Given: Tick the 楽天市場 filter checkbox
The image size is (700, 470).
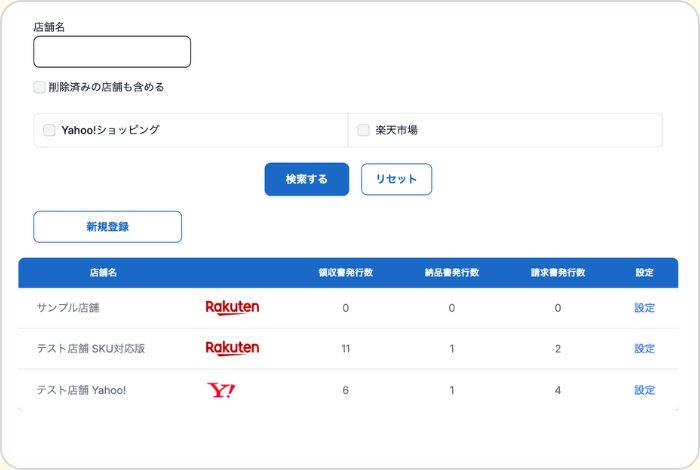Looking at the screenshot, I should pyautogui.click(x=363, y=130).
